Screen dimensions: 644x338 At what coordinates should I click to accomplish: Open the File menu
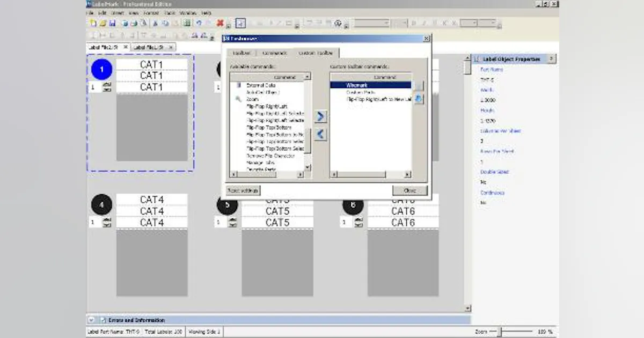pyautogui.click(x=90, y=13)
